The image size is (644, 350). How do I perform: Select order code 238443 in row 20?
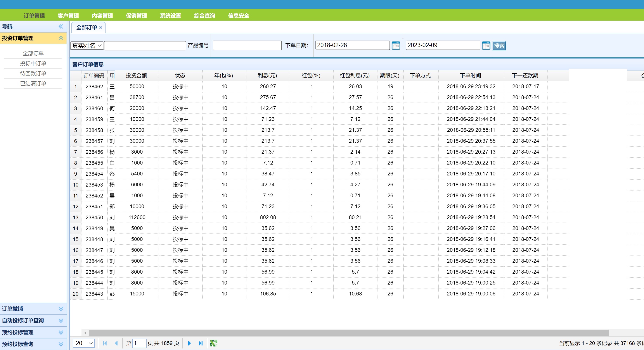coord(94,294)
